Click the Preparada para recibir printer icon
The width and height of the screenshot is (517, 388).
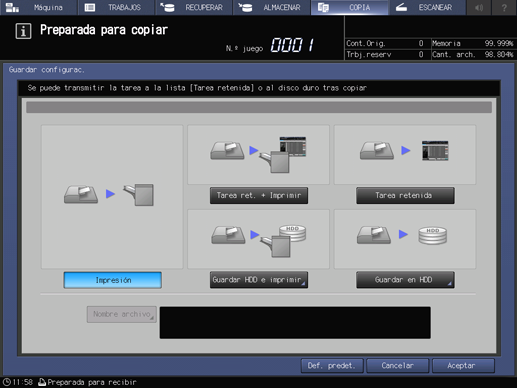(42, 382)
